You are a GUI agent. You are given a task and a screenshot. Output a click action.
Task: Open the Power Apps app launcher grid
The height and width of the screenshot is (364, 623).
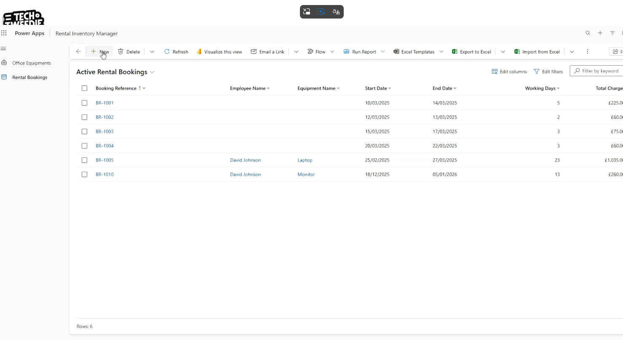click(x=4, y=33)
